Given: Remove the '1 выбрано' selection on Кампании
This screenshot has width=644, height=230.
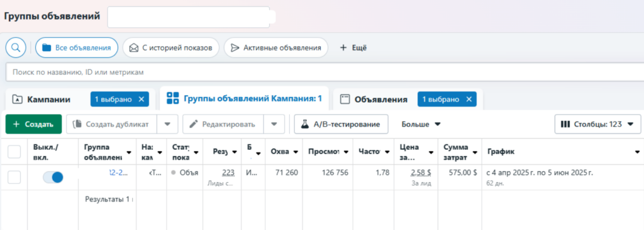Looking at the screenshot, I should pos(142,99).
